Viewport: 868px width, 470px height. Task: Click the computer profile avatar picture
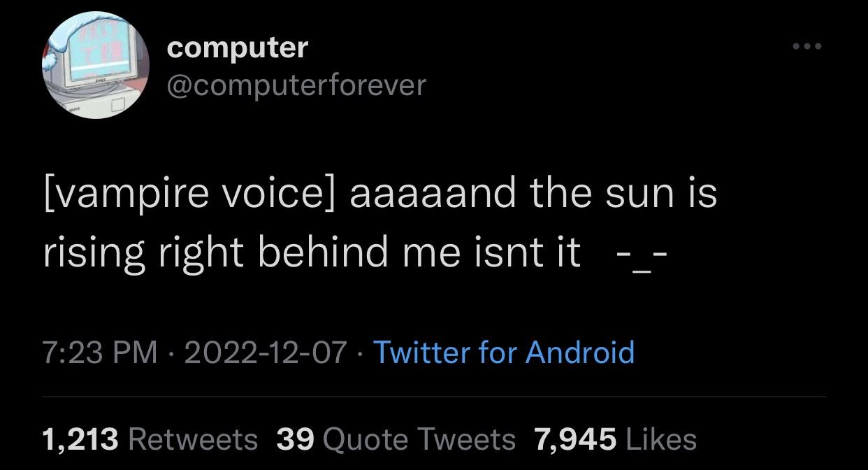tap(96, 65)
